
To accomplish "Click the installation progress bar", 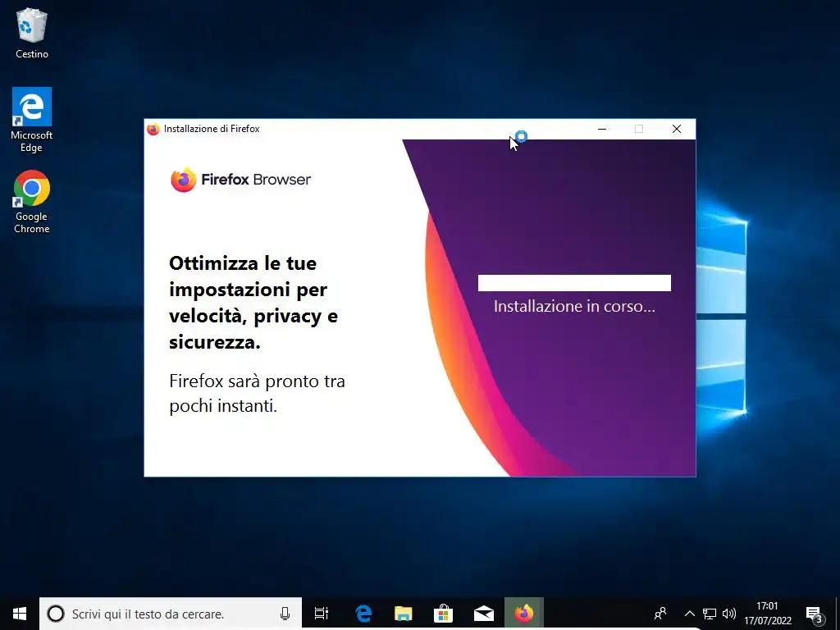I will click(x=574, y=283).
